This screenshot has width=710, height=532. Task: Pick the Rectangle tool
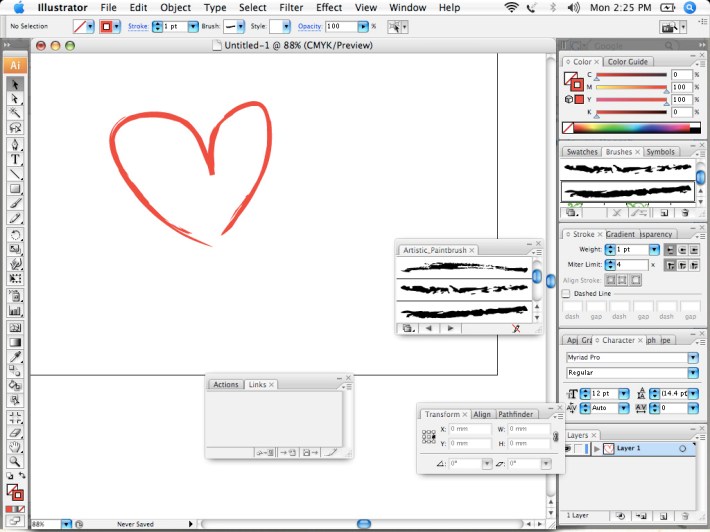point(16,188)
